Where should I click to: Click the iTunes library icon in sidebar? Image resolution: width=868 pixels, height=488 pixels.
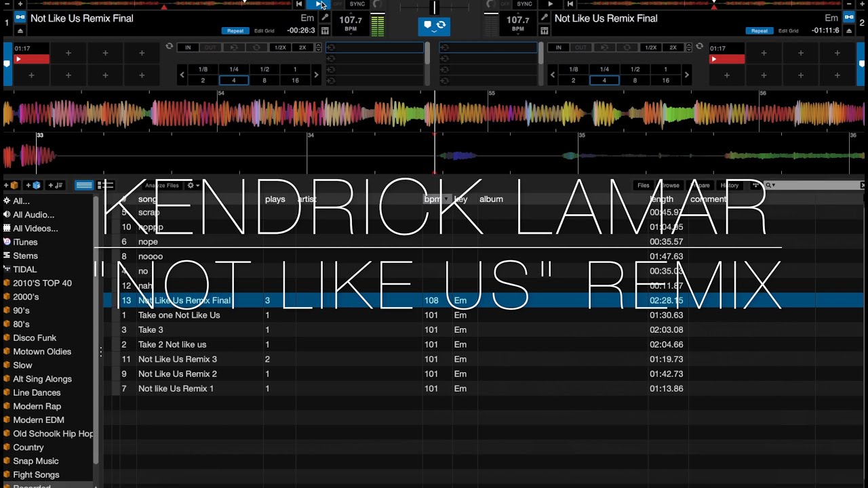tap(7, 242)
